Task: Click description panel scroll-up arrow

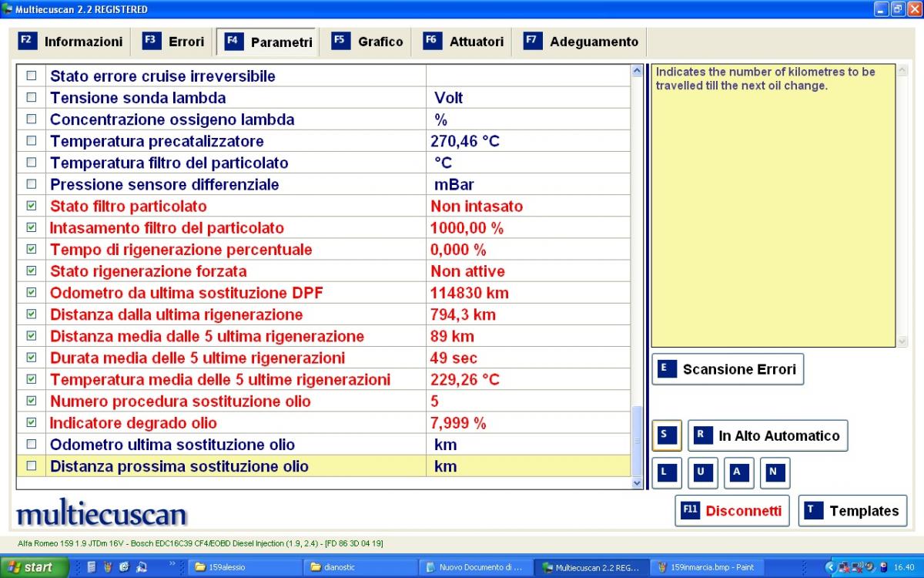Action: pyautogui.click(x=902, y=70)
